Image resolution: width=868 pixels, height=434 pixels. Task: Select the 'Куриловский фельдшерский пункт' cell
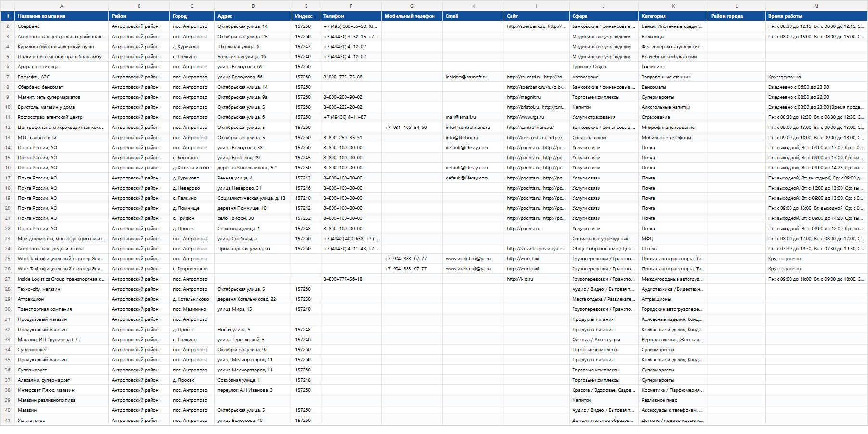pos(62,47)
